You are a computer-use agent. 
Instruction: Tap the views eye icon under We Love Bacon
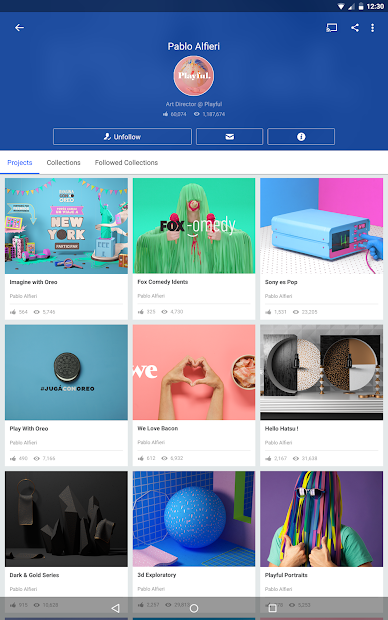pyautogui.click(x=165, y=458)
